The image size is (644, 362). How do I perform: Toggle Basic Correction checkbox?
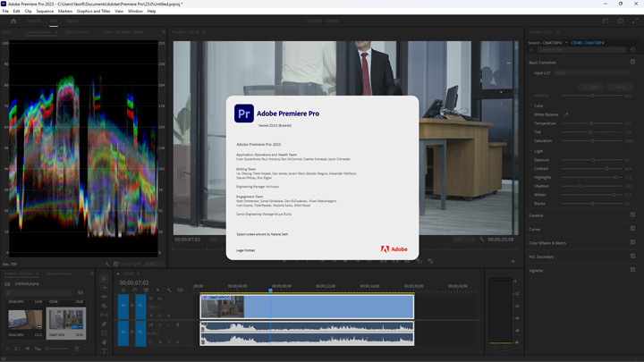tap(632, 62)
